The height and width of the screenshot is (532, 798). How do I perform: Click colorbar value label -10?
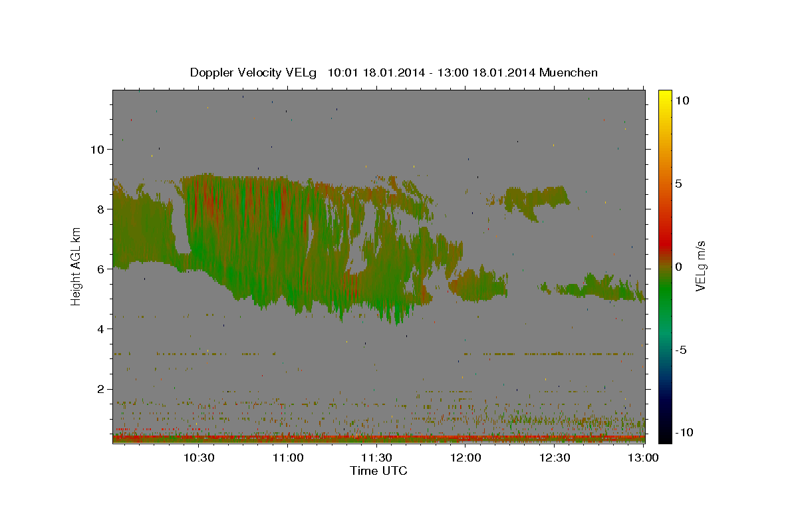(x=683, y=433)
